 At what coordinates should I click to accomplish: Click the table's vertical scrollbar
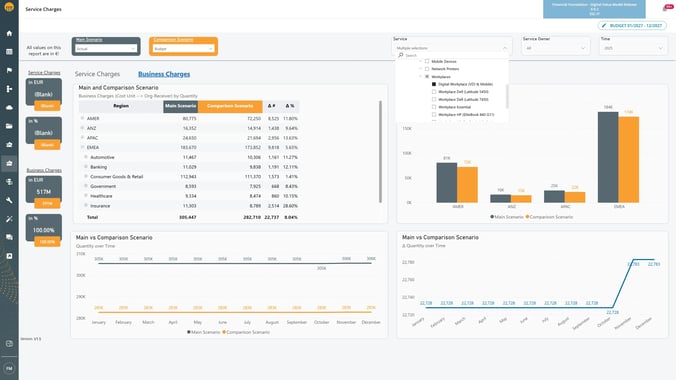[380, 151]
